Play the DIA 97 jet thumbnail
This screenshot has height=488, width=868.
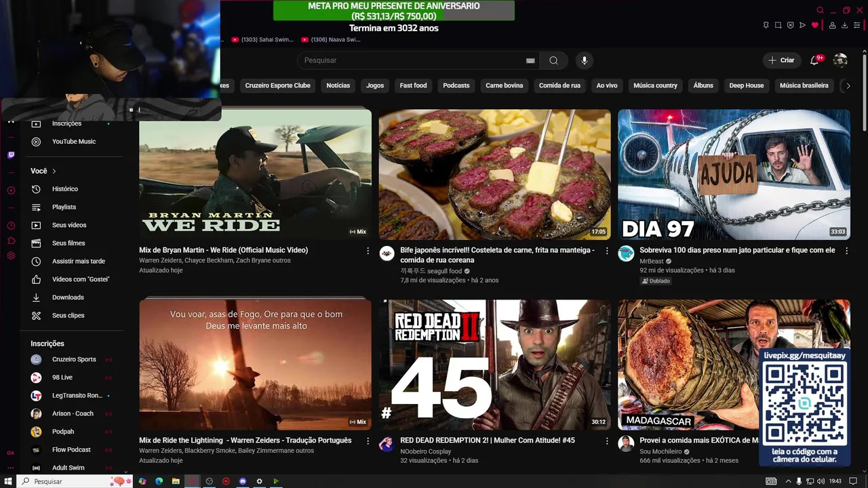click(x=734, y=174)
